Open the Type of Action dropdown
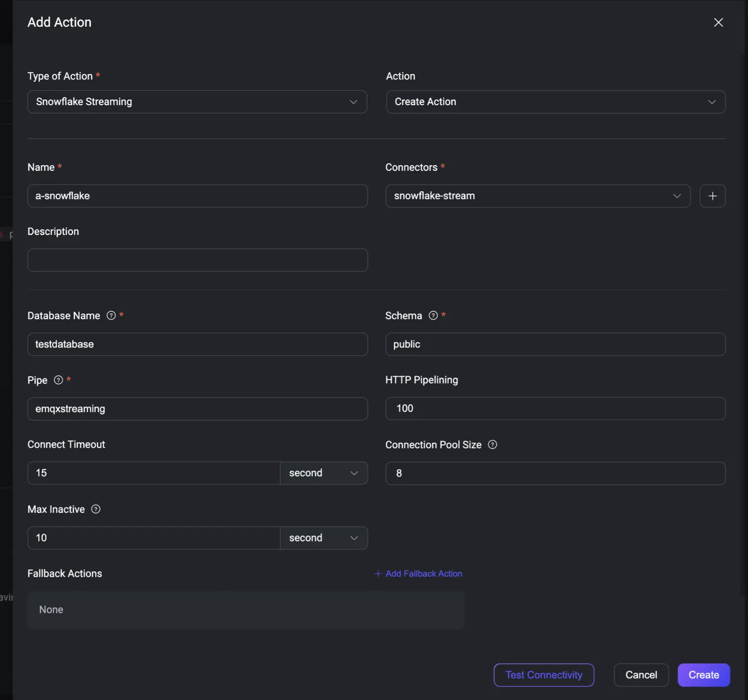 [197, 102]
